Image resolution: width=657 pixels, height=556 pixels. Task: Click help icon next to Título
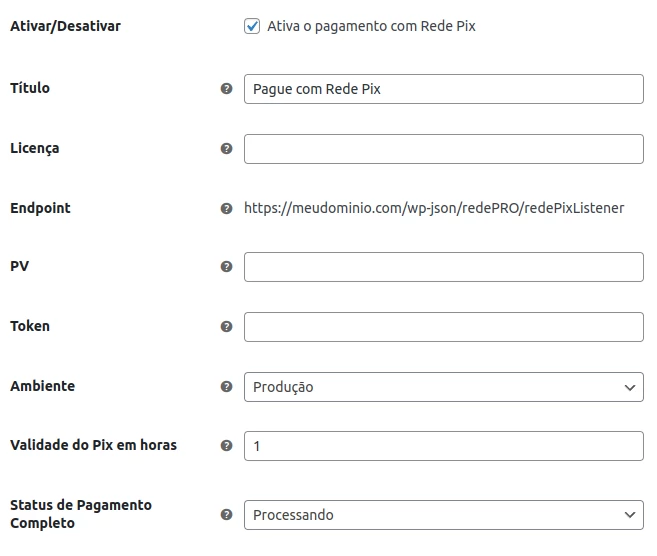226,89
